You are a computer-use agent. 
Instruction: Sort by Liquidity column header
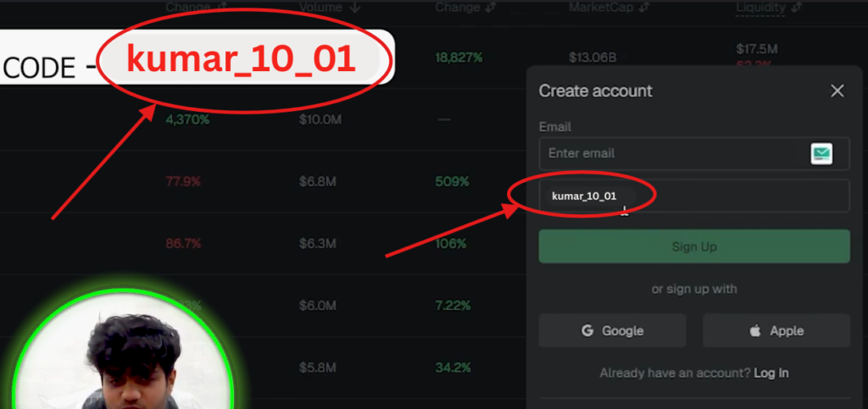768,7
